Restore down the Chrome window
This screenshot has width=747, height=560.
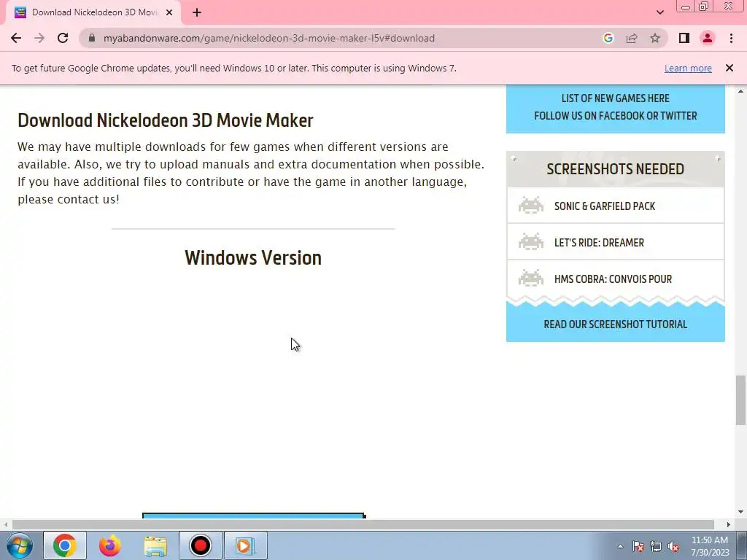click(704, 7)
